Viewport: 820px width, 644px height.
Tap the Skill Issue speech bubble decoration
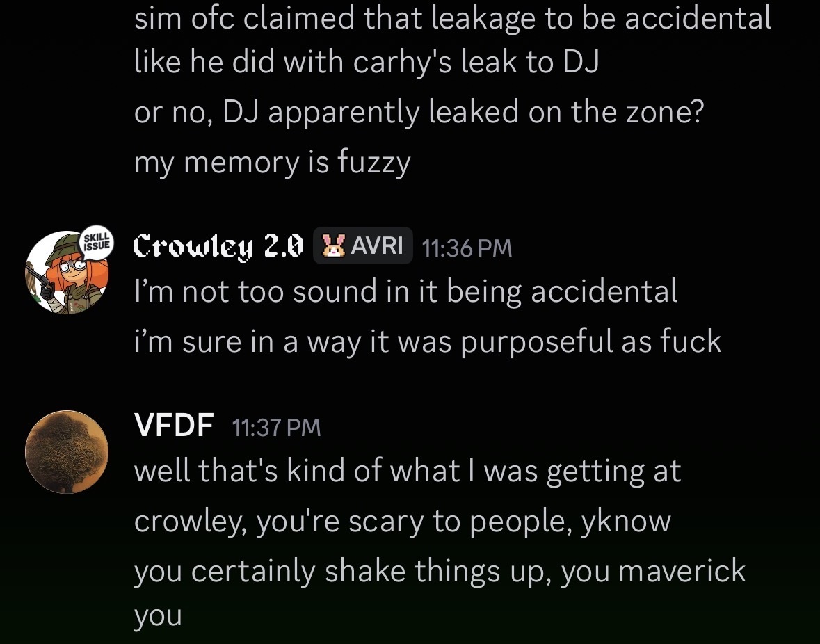pyautogui.click(x=95, y=243)
